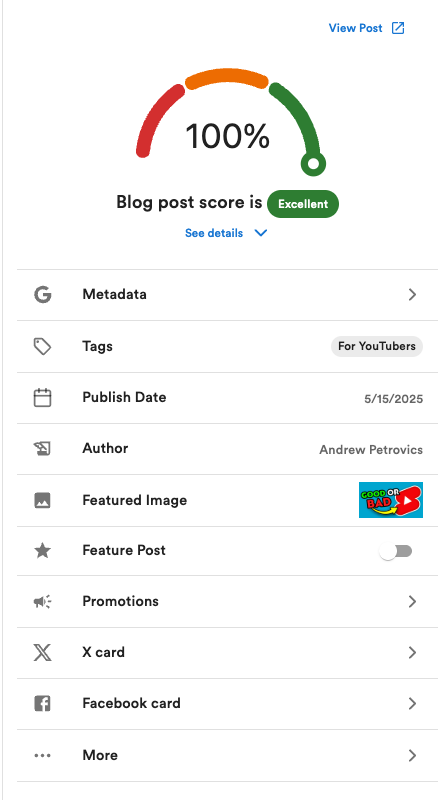Click the megaphone Promotions icon
Screen dimensions: 448x800
coord(42,602)
